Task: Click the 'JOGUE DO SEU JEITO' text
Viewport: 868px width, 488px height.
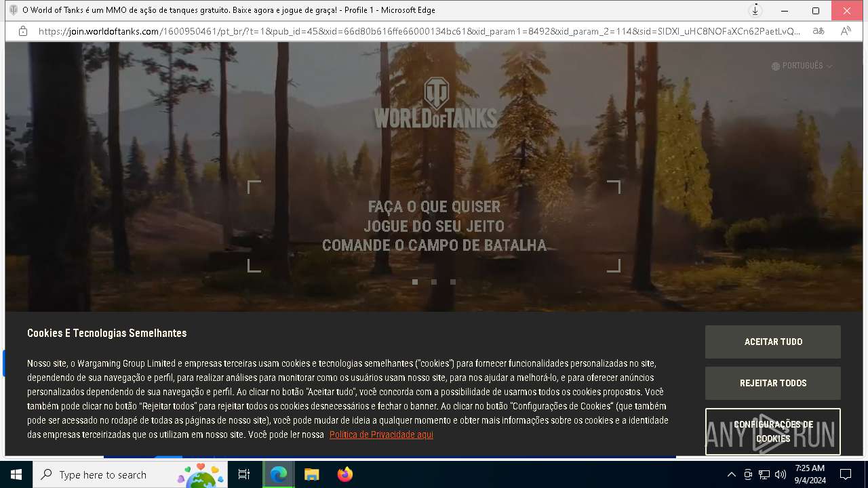Action: [x=434, y=226]
